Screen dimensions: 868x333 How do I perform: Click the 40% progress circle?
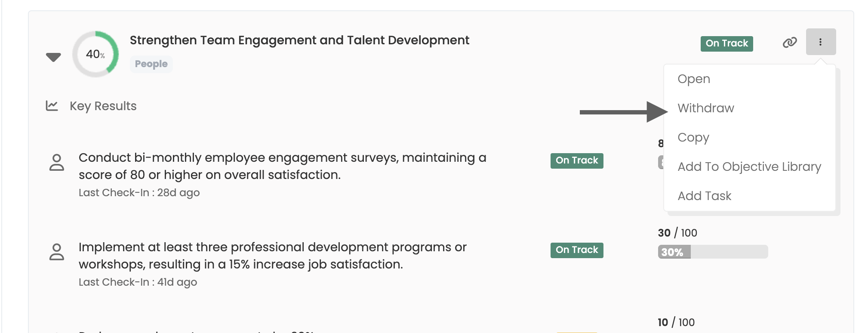click(x=95, y=54)
